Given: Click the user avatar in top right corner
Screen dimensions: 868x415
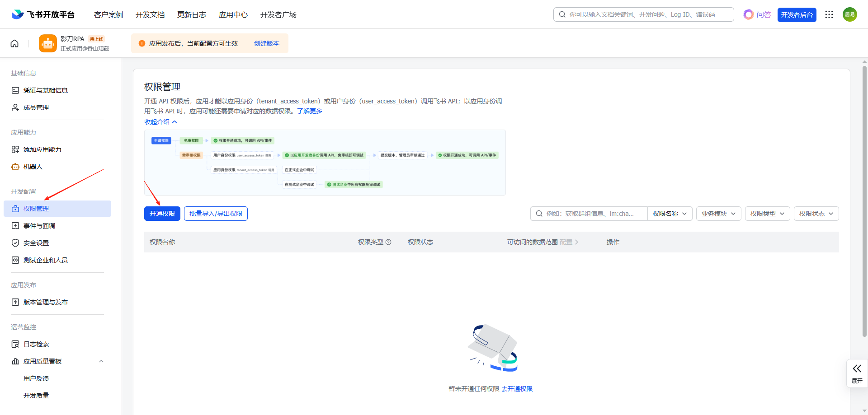Looking at the screenshot, I should [x=849, y=14].
